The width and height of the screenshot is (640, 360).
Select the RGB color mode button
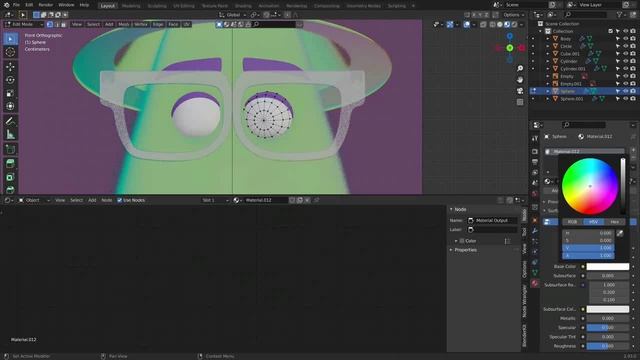coord(572,222)
